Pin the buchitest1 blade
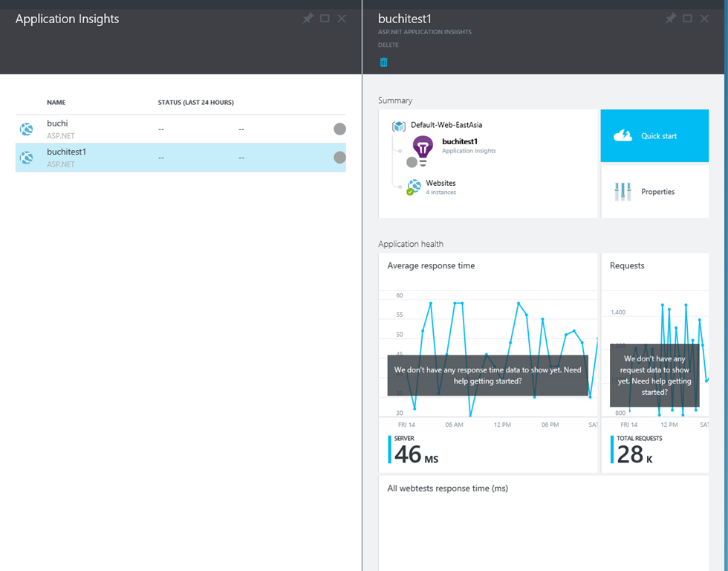This screenshot has width=728, height=571. [x=670, y=19]
